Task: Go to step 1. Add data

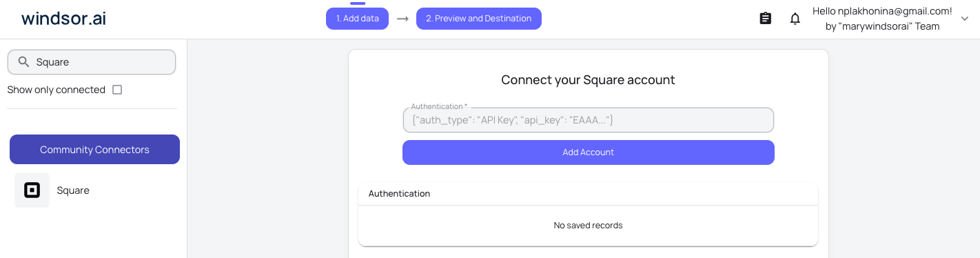Action: pyautogui.click(x=358, y=19)
